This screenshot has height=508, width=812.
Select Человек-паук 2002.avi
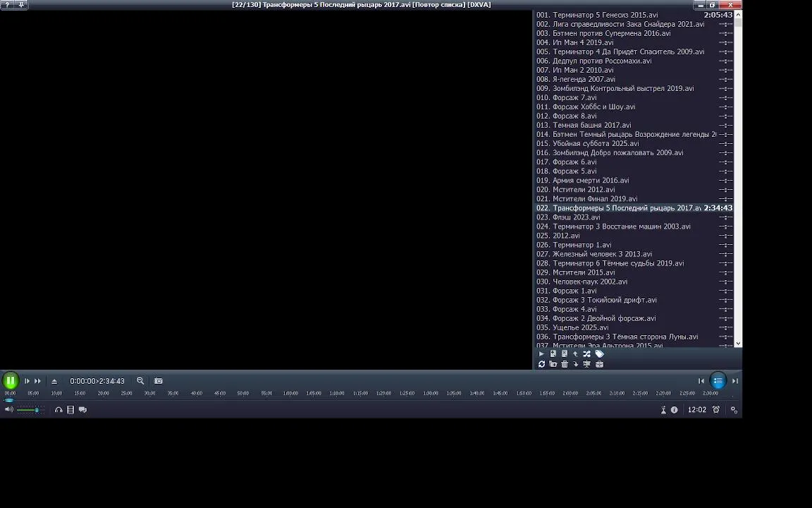[634, 282]
